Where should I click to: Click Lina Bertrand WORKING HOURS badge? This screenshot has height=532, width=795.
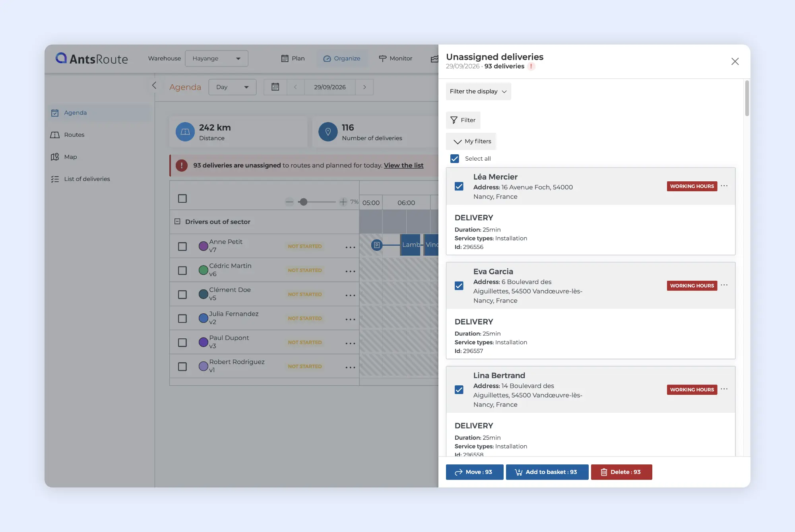pos(692,390)
